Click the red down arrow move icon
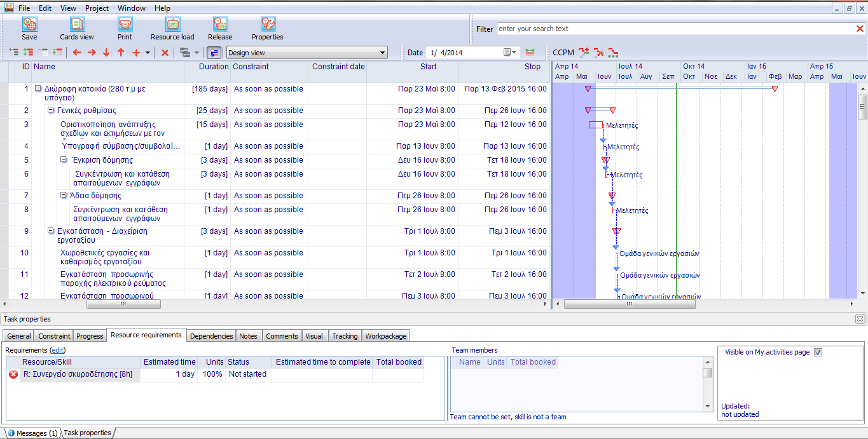The width and height of the screenshot is (868, 439). click(x=106, y=53)
